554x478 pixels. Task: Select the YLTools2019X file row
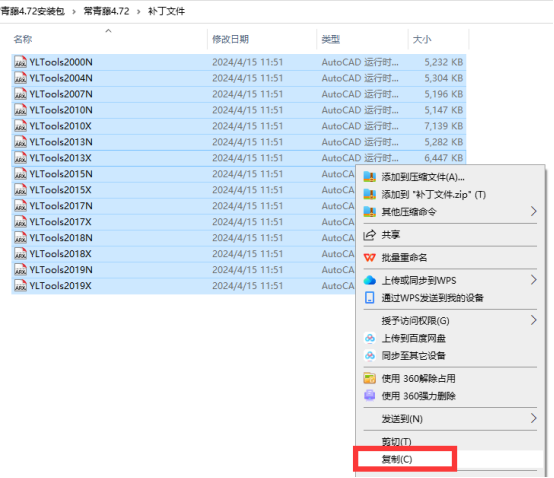(238, 285)
